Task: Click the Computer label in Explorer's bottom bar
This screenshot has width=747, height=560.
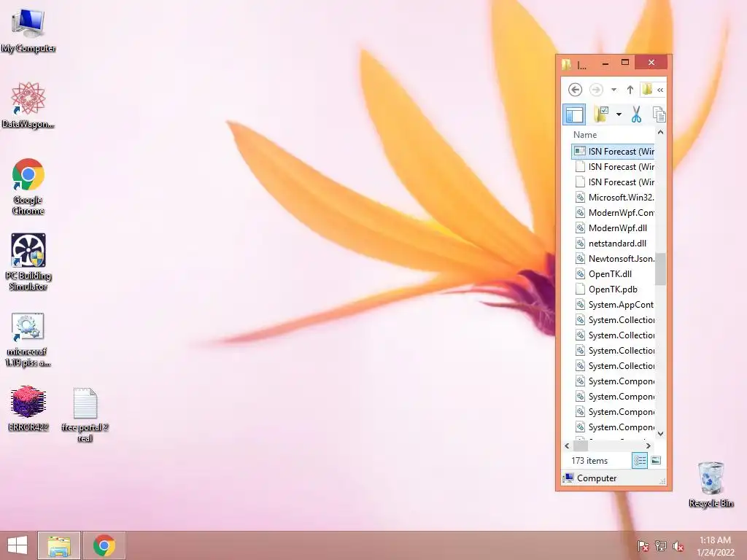Action: [597, 478]
